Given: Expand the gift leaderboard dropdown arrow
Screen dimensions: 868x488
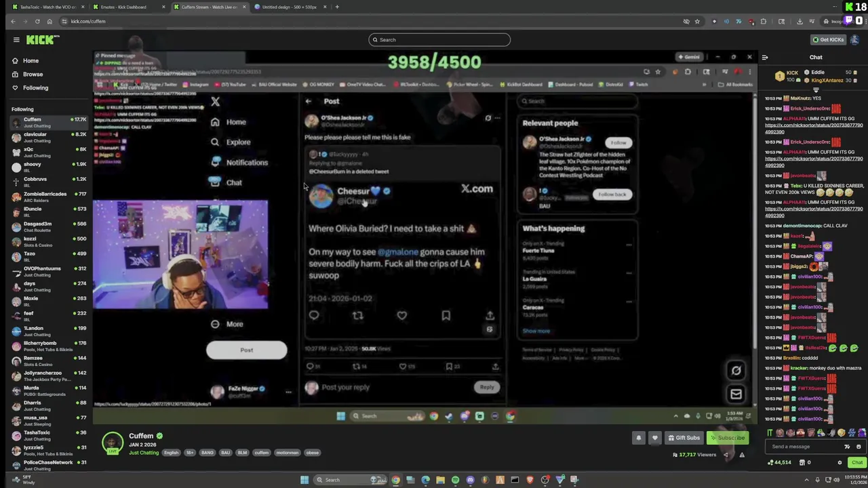Looking at the screenshot, I should [816, 89].
